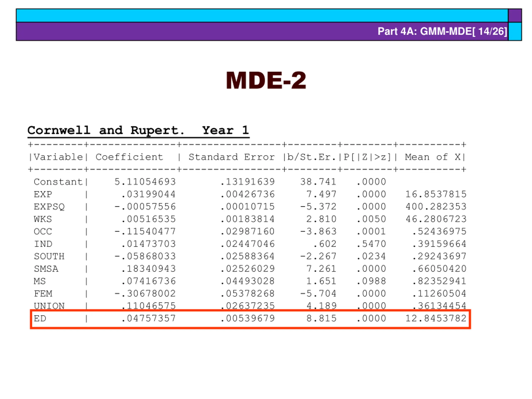Click the SOUTH p-value .0234
The image size is (532, 399).
coord(371,256)
